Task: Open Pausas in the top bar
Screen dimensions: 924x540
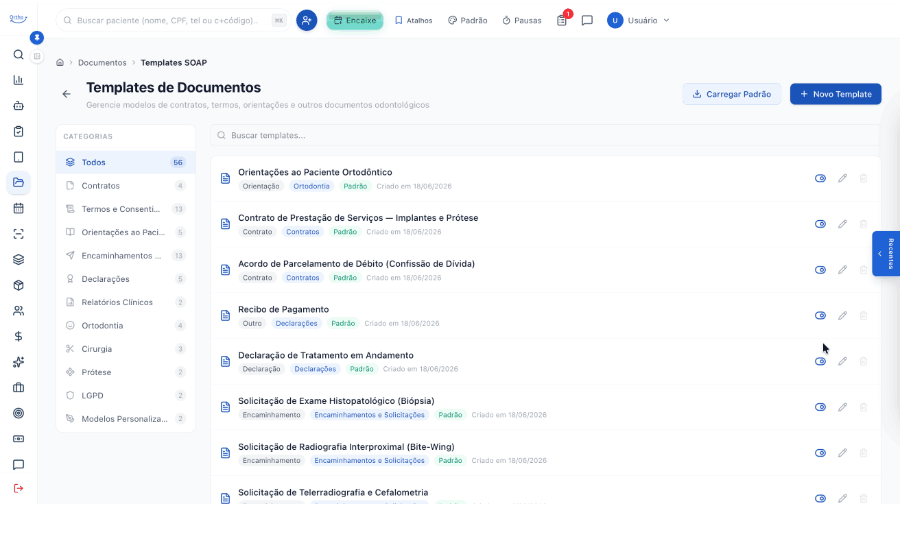Action: coord(522,20)
